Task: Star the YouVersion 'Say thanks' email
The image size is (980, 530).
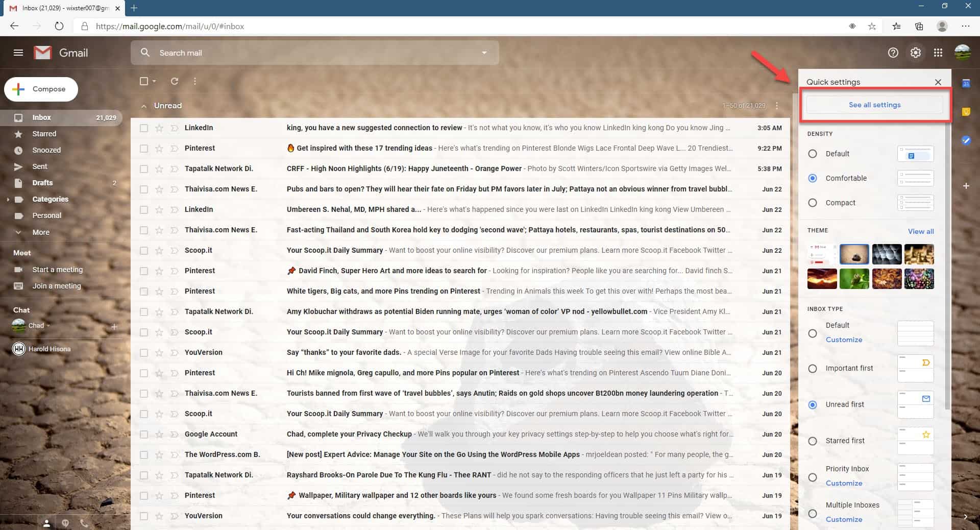Action: (159, 353)
